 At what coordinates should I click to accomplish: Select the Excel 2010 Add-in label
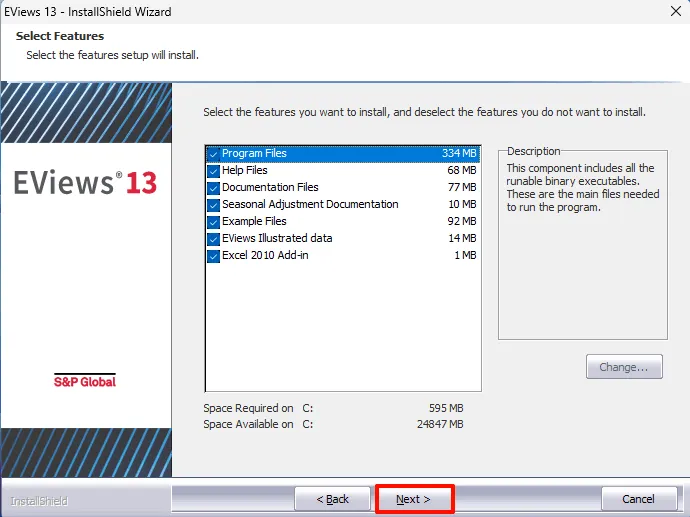coord(265,255)
